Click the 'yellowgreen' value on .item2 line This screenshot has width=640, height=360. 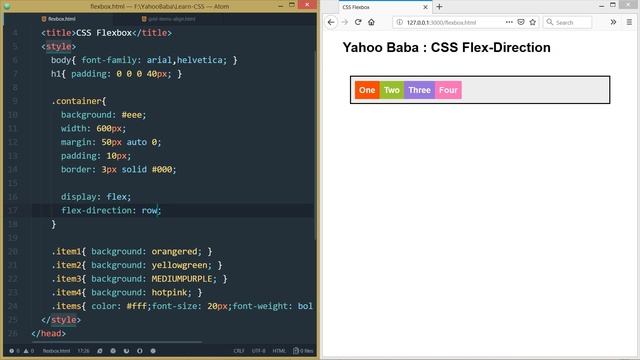[x=179, y=265]
